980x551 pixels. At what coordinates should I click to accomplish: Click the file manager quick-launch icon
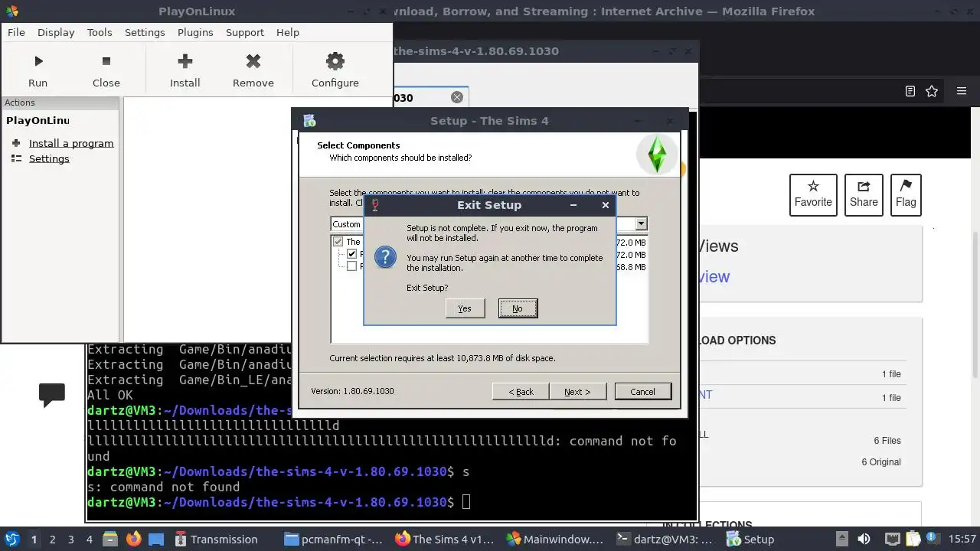(x=109, y=539)
